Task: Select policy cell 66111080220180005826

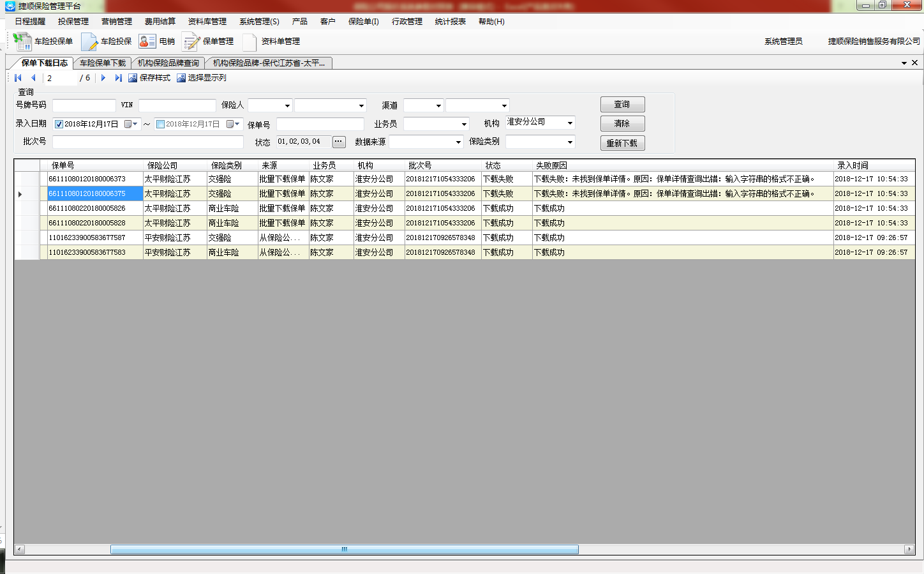Action: click(x=95, y=209)
